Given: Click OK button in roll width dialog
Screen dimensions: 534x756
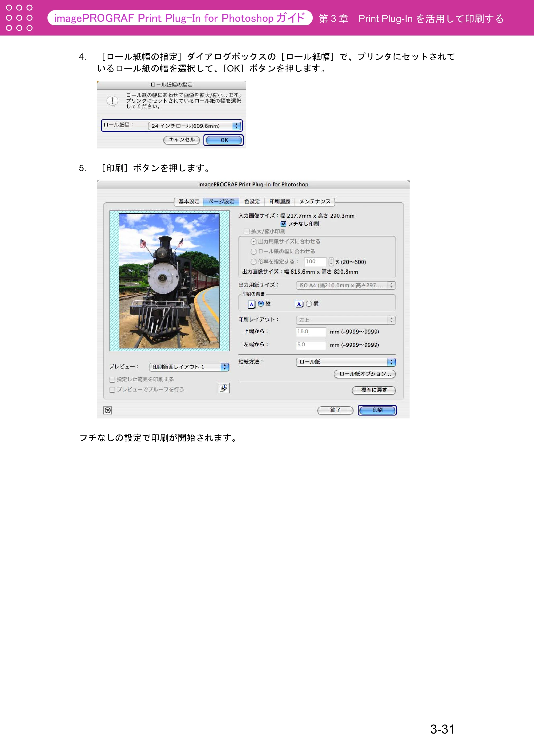Looking at the screenshot, I should click(224, 140).
